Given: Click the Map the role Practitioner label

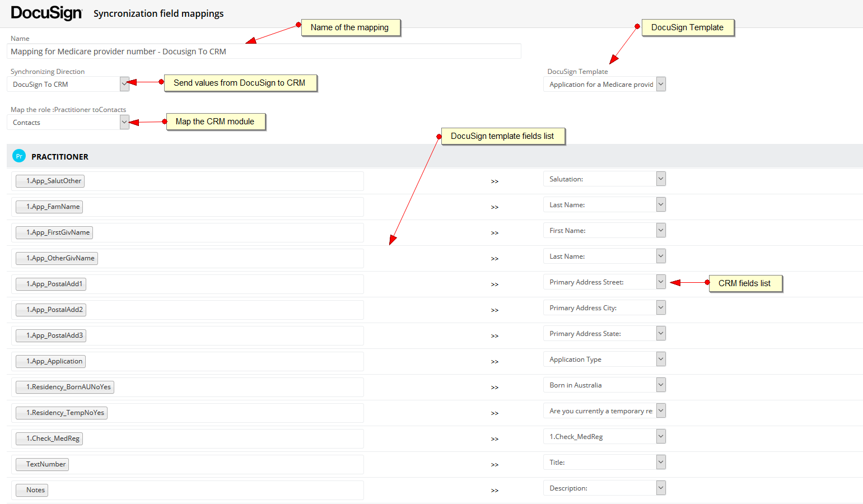Looking at the screenshot, I should pyautogui.click(x=68, y=110).
